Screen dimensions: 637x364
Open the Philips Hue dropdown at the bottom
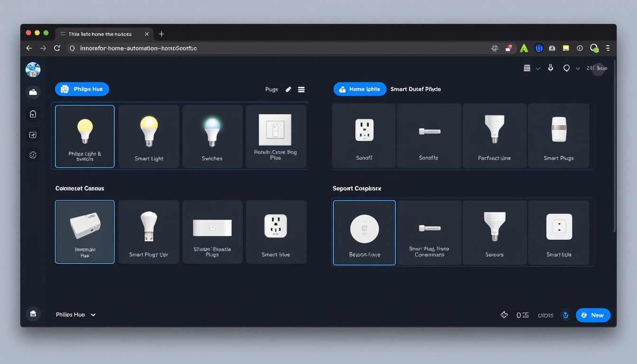[x=76, y=315]
